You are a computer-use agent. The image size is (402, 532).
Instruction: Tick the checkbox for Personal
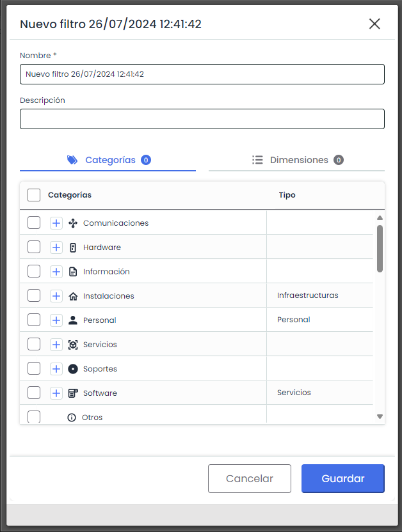[x=34, y=320]
